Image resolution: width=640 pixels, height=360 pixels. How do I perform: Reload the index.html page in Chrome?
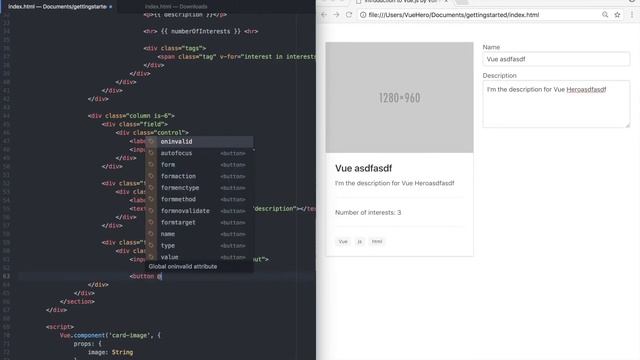pos(349,15)
